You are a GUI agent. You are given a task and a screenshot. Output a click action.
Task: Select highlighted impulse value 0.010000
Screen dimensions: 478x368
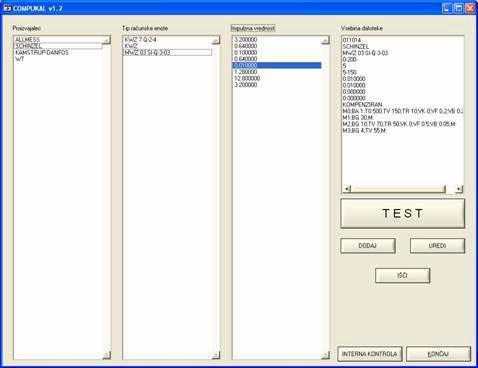[277, 65]
